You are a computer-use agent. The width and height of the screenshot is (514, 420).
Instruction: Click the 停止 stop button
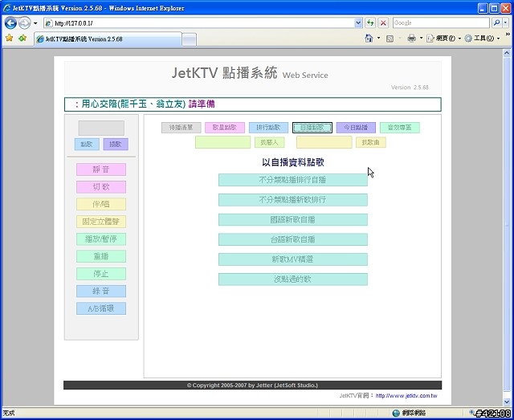click(101, 274)
